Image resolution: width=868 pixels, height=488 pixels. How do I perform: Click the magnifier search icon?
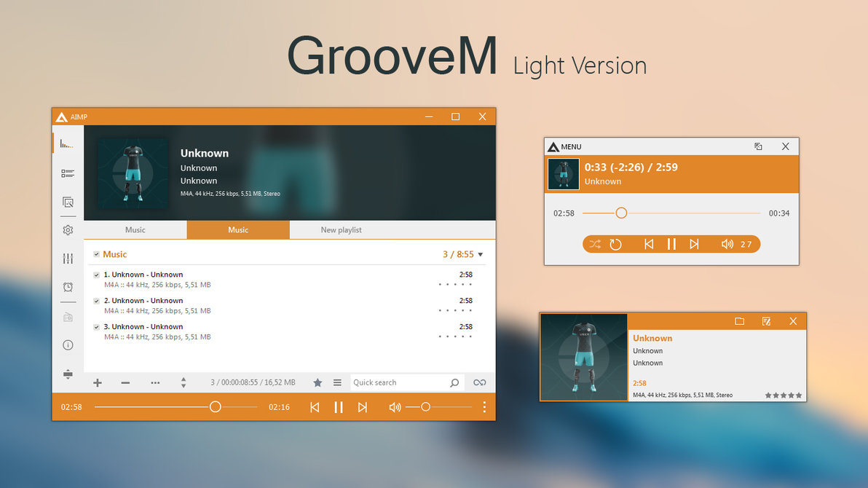(x=454, y=383)
